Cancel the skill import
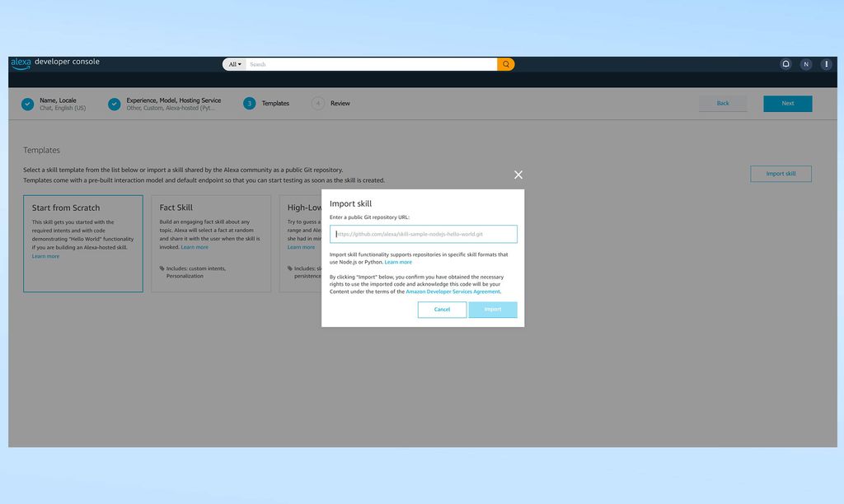Image resolution: width=844 pixels, height=504 pixels. tap(442, 310)
